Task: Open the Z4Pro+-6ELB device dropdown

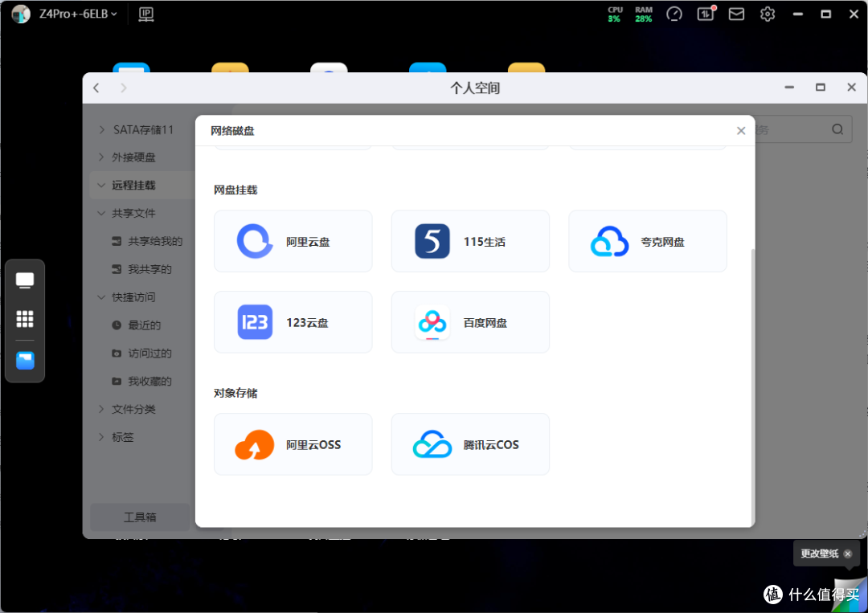Action: 78,14
